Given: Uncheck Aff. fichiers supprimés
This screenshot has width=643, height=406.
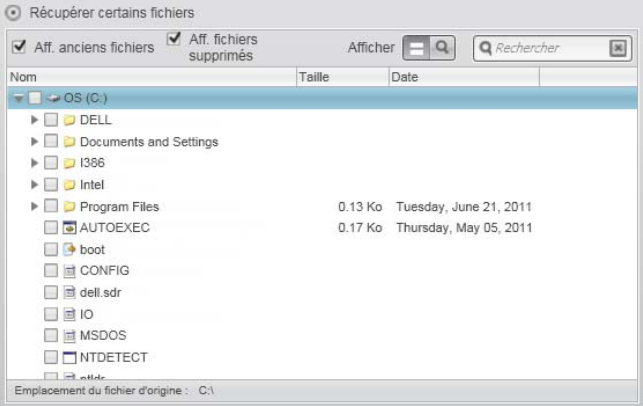Looking at the screenshot, I should coord(173,41).
